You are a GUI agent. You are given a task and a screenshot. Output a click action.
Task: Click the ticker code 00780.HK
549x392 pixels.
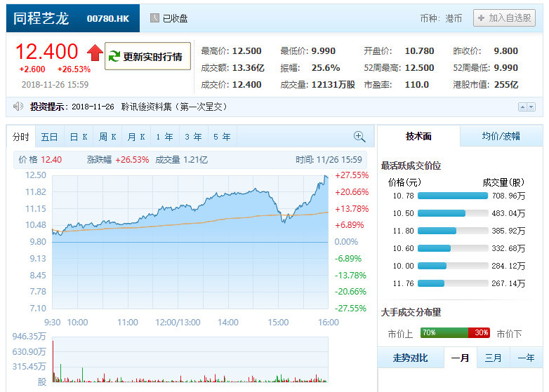[108, 18]
